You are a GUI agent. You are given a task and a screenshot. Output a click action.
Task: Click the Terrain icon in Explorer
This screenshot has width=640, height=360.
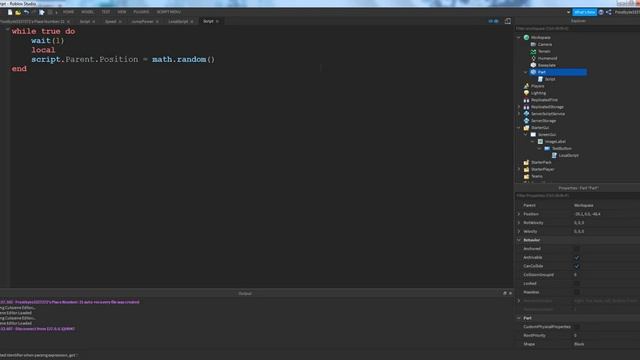pyautogui.click(x=533, y=51)
